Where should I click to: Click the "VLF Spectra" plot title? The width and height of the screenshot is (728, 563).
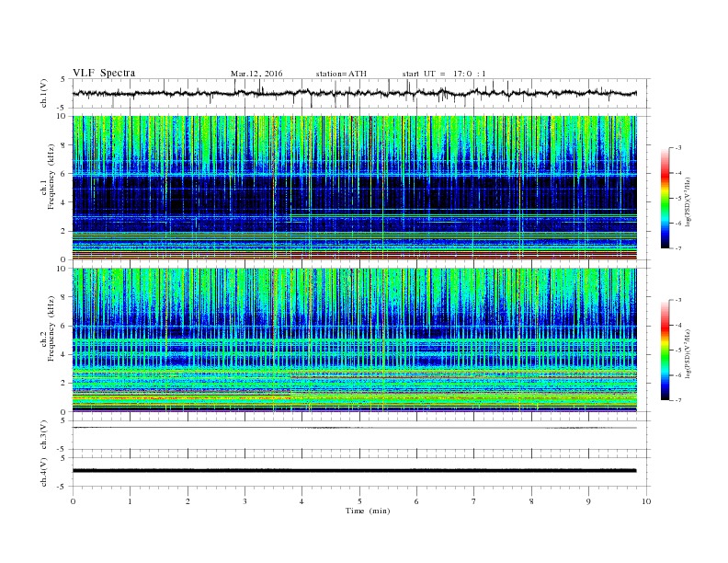point(104,73)
